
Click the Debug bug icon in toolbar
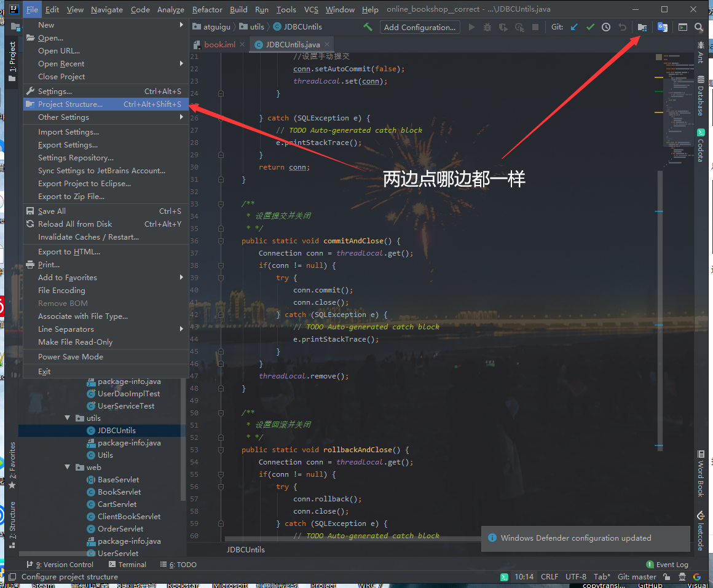(487, 27)
